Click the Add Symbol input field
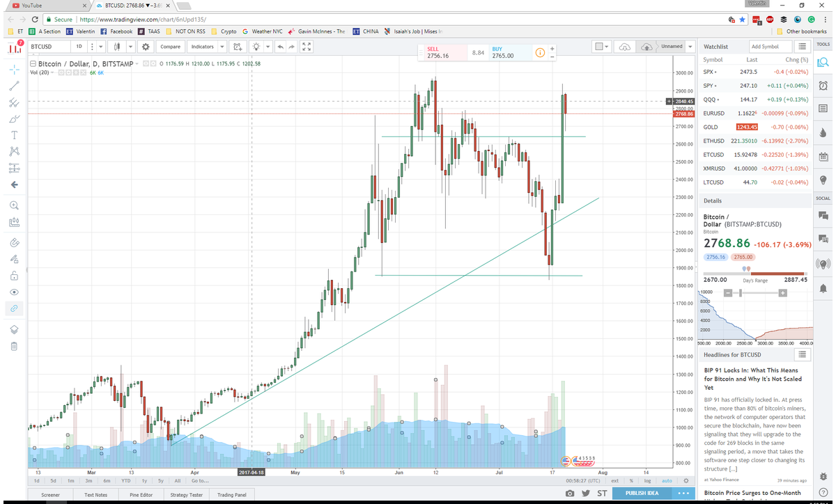836x504 pixels. (x=771, y=47)
